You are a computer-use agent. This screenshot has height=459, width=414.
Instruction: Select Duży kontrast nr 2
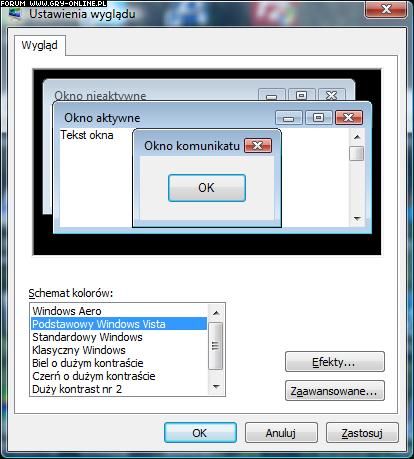coord(119,389)
